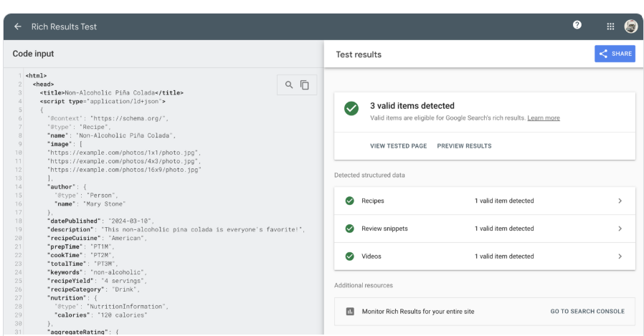Click Detected structured data heading
The height and width of the screenshot is (336, 644).
(369, 176)
